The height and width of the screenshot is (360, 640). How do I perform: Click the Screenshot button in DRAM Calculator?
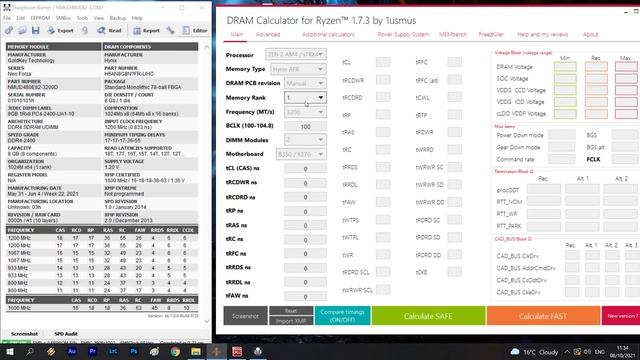coord(245,316)
